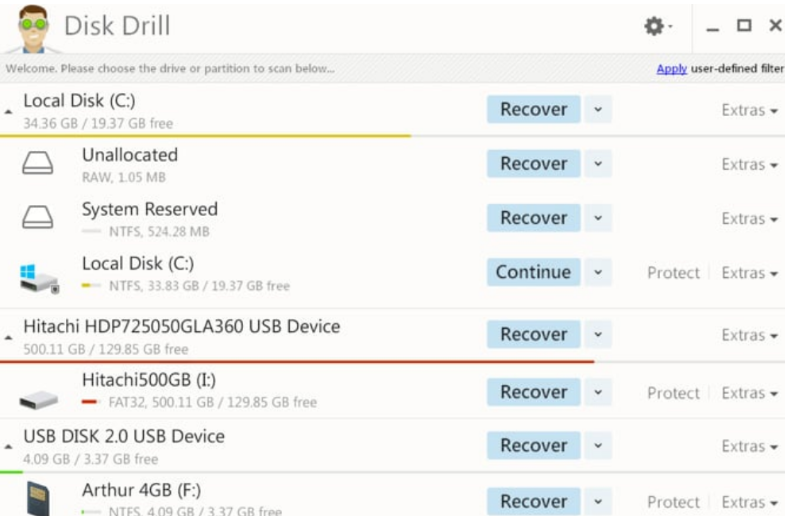This screenshot has height=516, width=785.
Task: Click the Windows Local Disk (C:) partition icon
Action: pyautogui.click(x=38, y=277)
